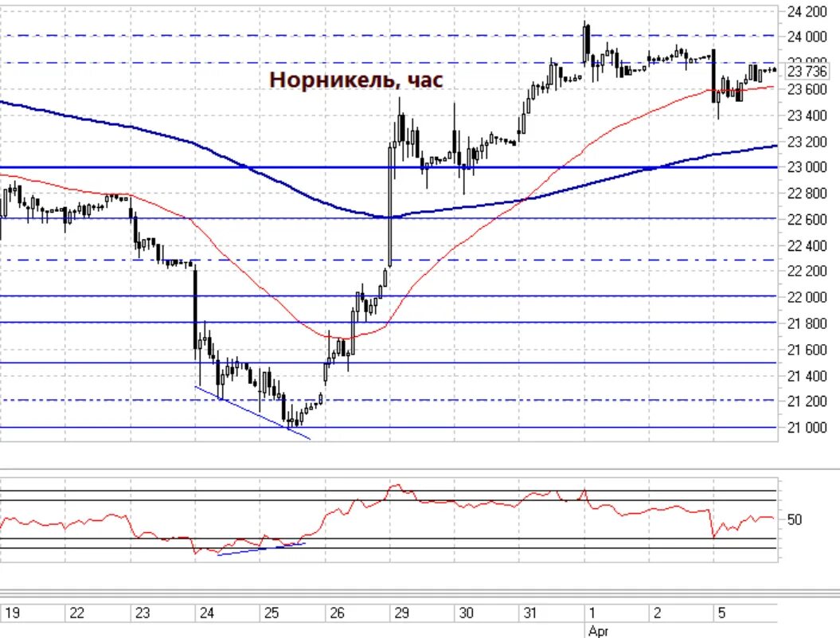The width and height of the screenshot is (840, 638).
Task: Click the 23 000 price axis label
Action: tap(807, 167)
